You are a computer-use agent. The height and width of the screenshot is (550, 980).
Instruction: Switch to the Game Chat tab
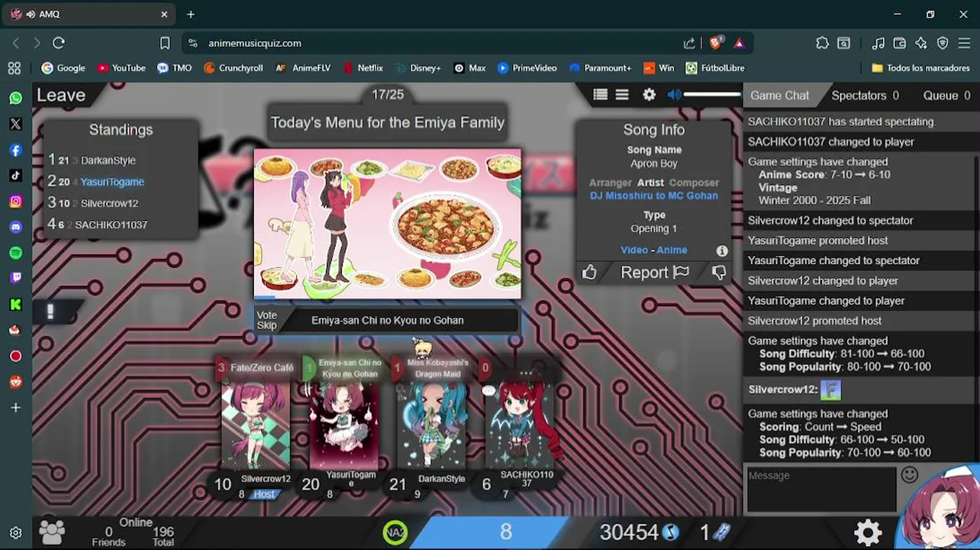[x=779, y=95]
